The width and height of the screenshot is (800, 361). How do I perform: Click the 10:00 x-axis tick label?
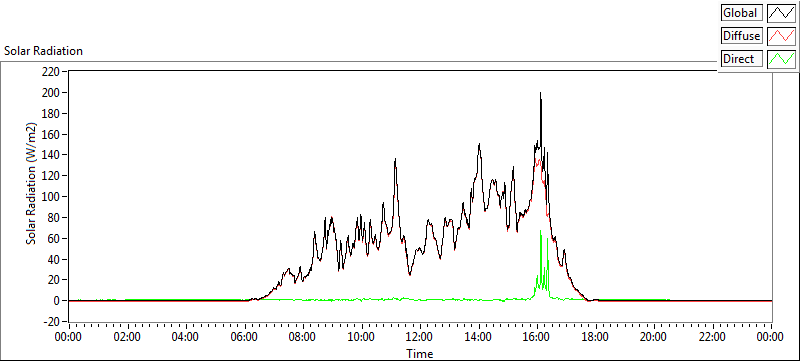click(362, 337)
